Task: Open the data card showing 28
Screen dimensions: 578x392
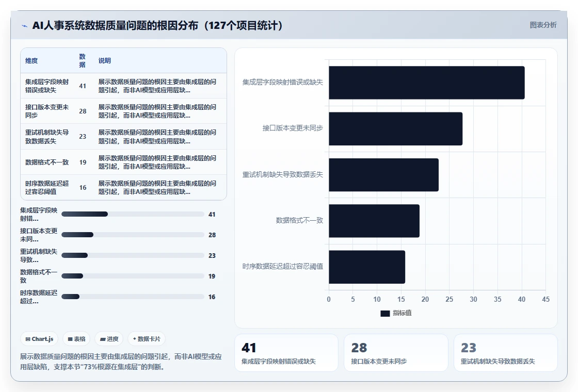Action: click(x=396, y=353)
